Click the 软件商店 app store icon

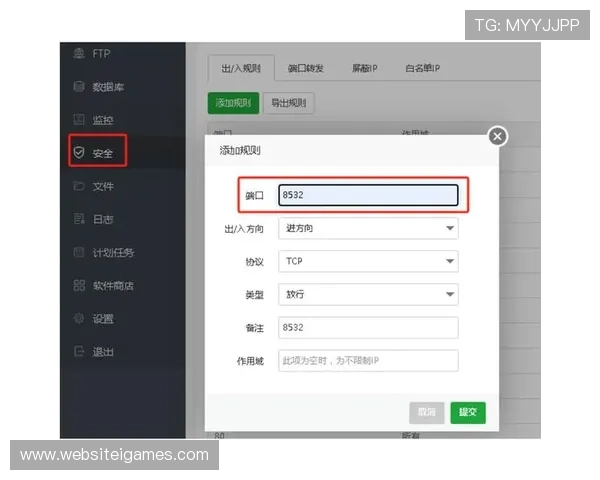tap(78, 285)
